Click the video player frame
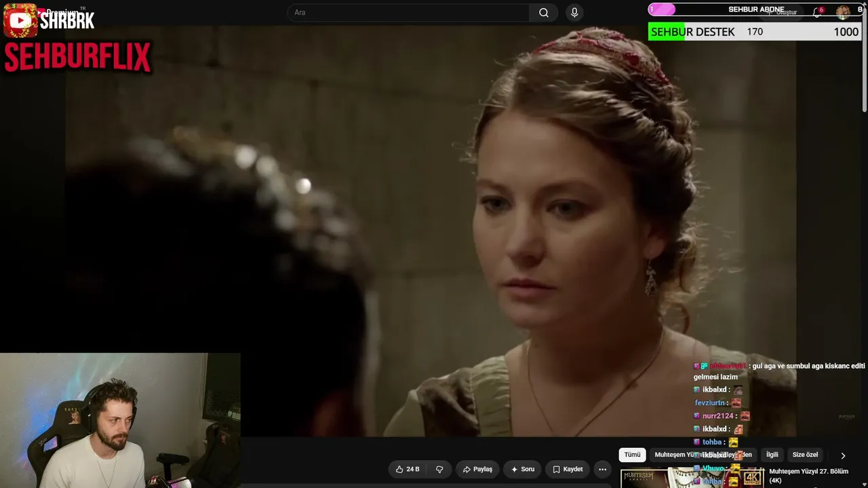Viewport: 868px width, 488px height. pos(431,230)
